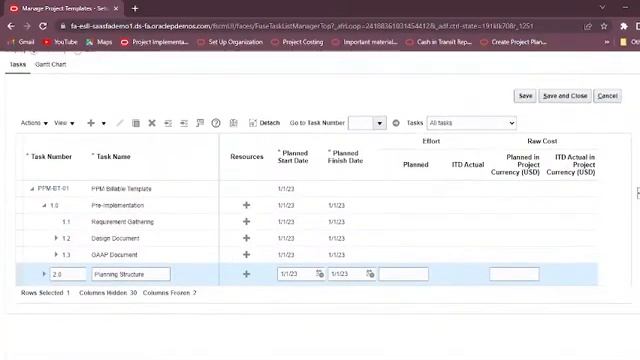Click the greyed-out pencil edit icon in toolbar

point(120,123)
